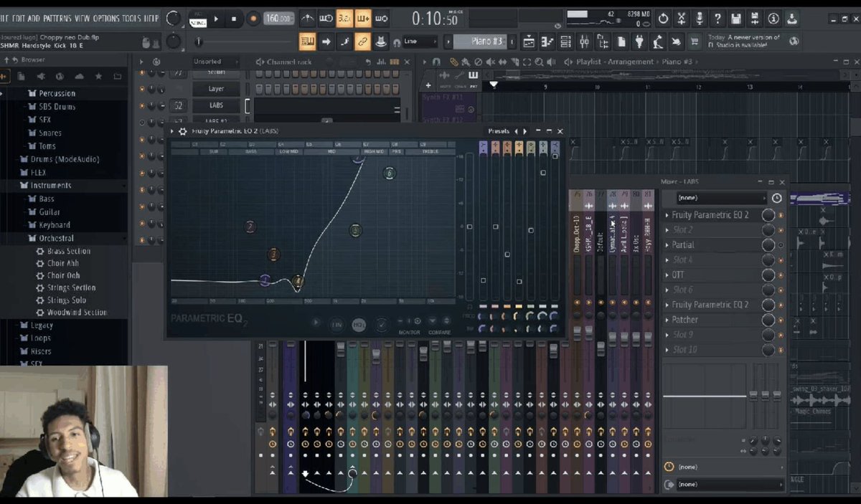Collapse the Orchestral folder in the Browser
Image resolution: width=861 pixels, height=504 pixels.
(57, 238)
